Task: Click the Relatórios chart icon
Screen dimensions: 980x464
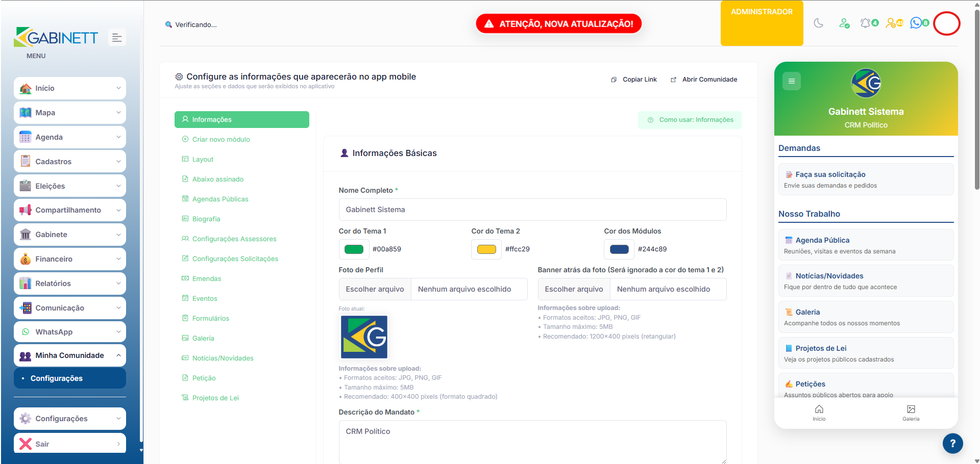Action: pos(26,283)
